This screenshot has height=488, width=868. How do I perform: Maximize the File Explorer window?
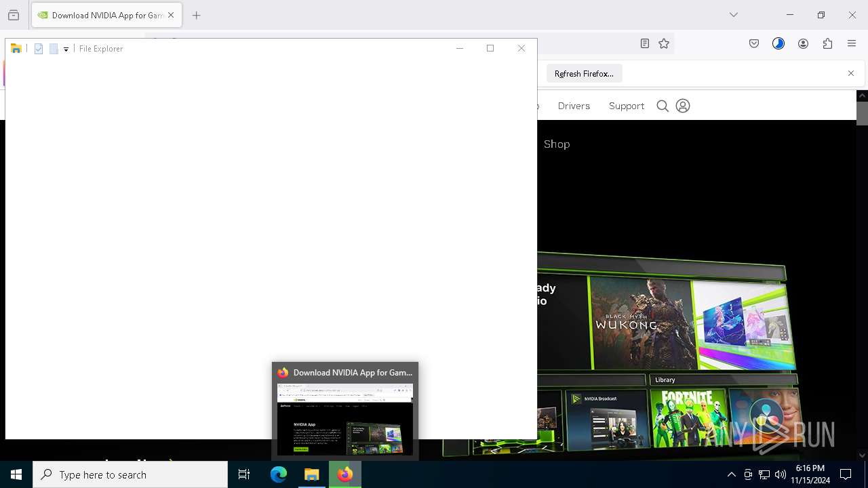coord(490,48)
